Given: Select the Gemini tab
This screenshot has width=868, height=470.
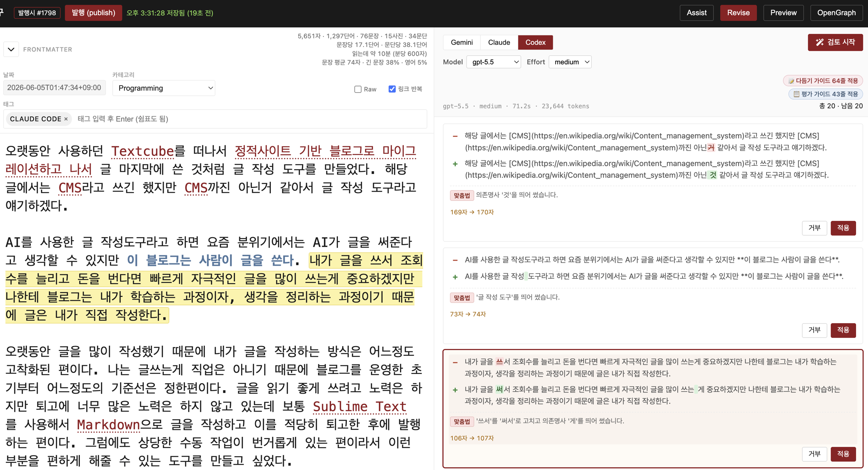Looking at the screenshot, I should [x=461, y=42].
